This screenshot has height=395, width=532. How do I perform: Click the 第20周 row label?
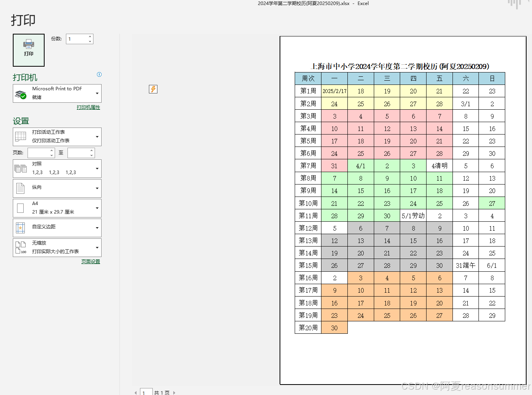coord(308,328)
